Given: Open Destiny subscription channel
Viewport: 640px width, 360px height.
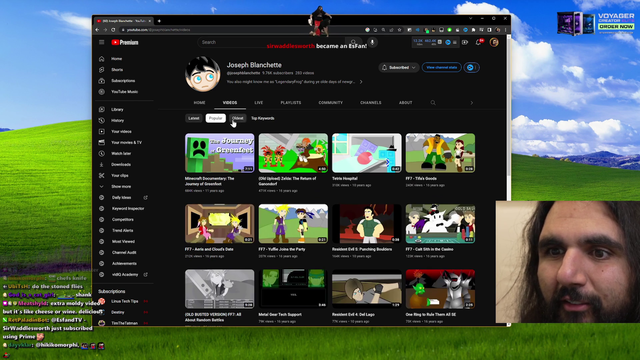Looking at the screenshot, I should click(x=118, y=312).
